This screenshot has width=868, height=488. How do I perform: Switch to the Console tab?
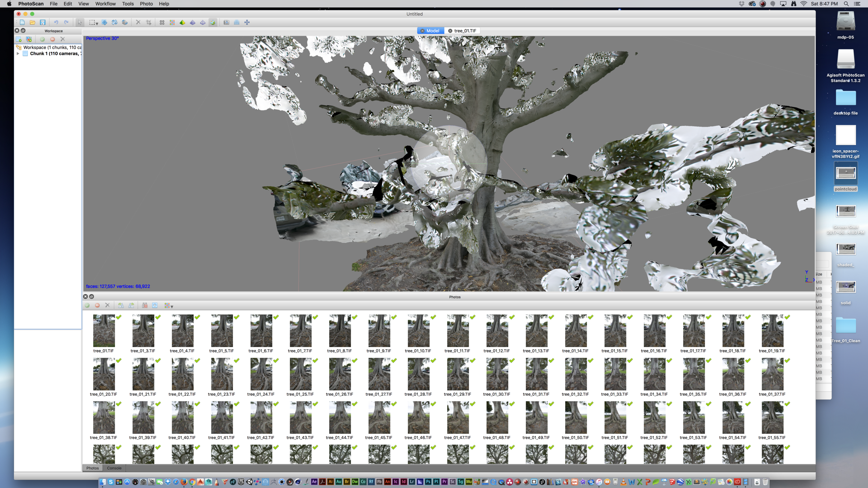(x=114, y=468)
